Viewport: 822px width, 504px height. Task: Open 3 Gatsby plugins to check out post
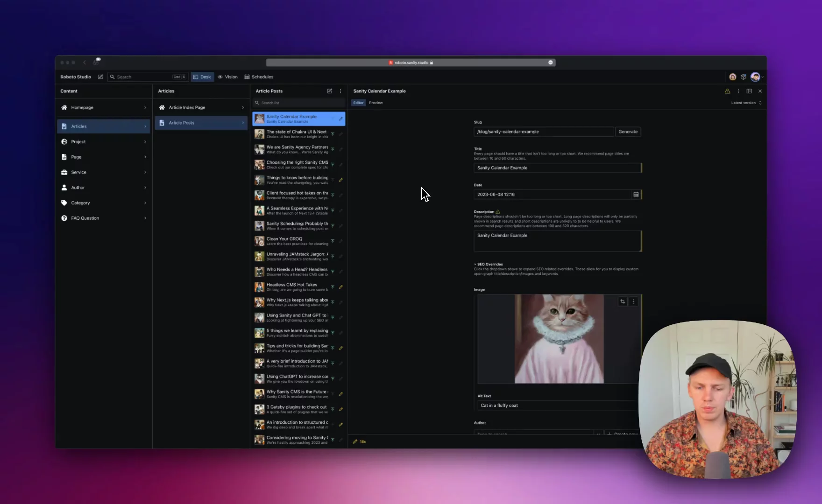(299, 409)
